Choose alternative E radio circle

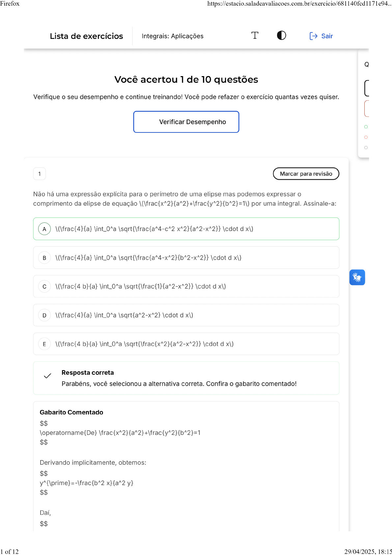(x=44, y=344)
